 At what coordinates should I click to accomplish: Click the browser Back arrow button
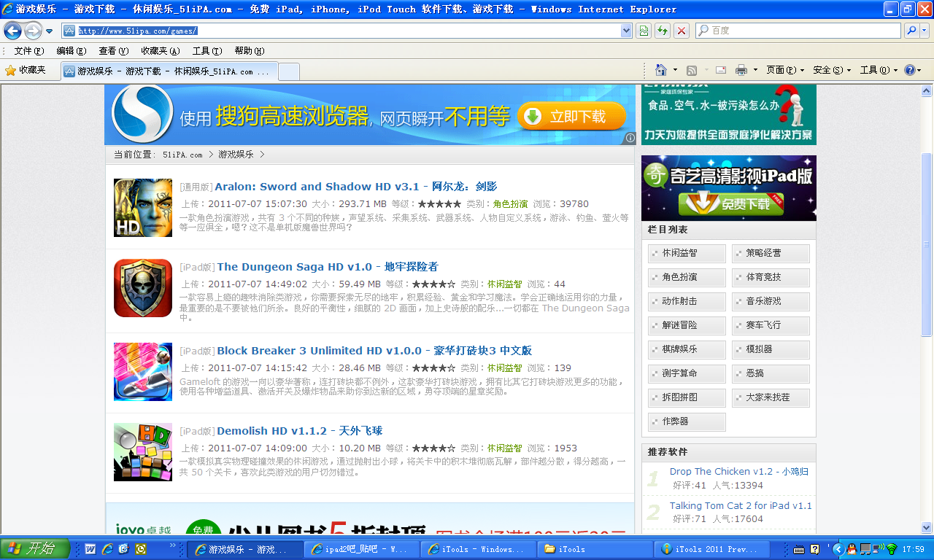coord(12,31)
